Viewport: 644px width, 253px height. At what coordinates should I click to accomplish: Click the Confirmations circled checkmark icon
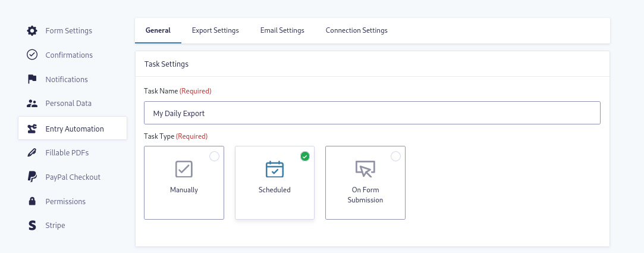click(32, 55)
